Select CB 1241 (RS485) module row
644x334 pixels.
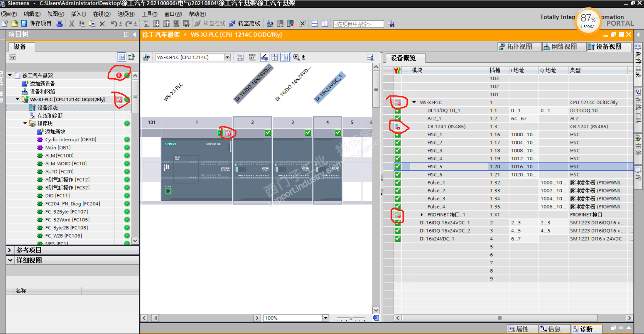coord(508,127)
